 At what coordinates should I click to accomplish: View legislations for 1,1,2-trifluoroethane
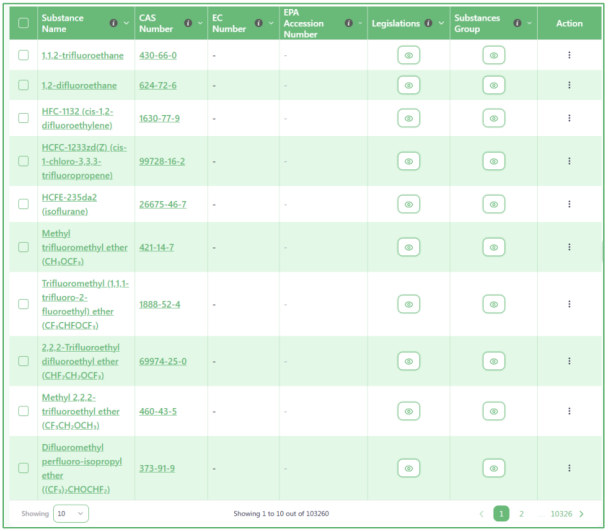pyautogui.click(x=408, y=55)
